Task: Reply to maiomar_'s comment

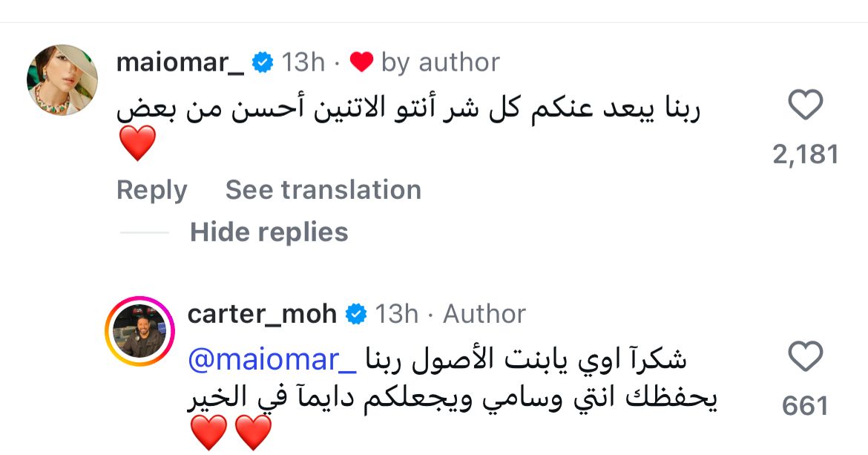Action: click(151, 190)
